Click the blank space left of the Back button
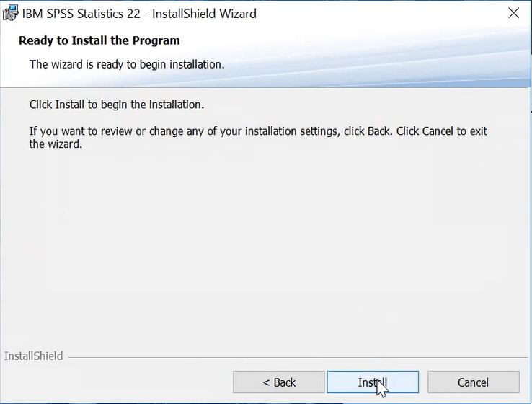This screenshot has height=404, width=532. 115,382
